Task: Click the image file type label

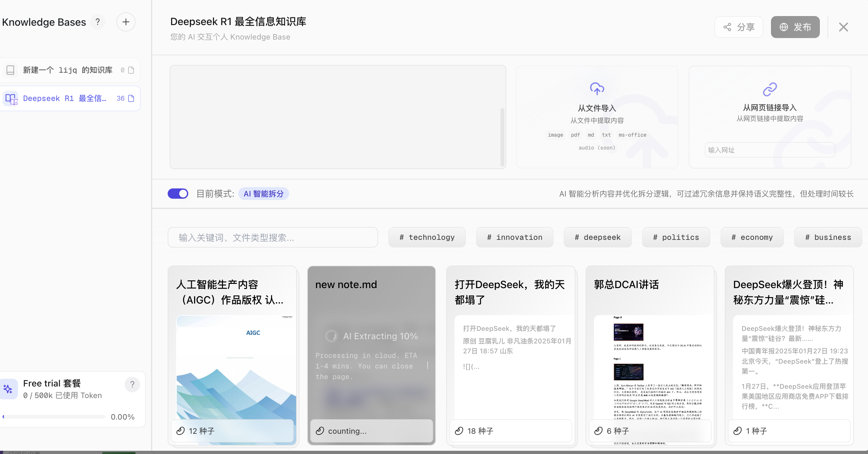Action: (555, 135)
